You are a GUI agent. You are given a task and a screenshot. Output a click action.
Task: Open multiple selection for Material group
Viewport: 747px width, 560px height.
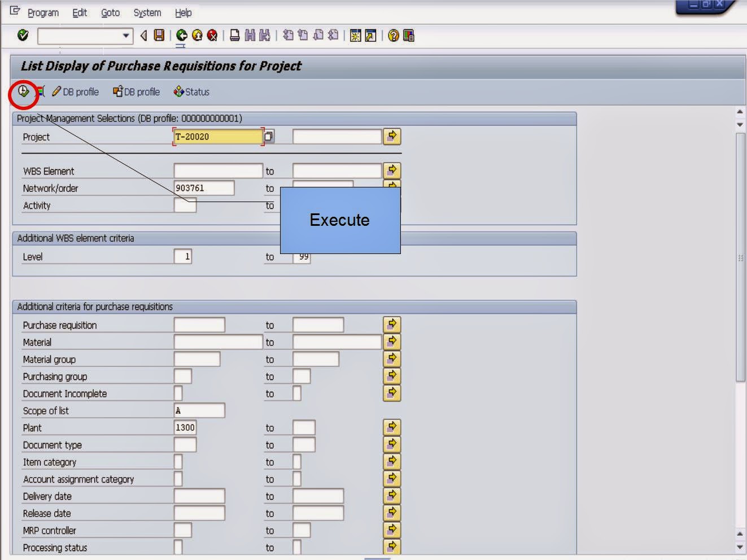coord(392,358)
